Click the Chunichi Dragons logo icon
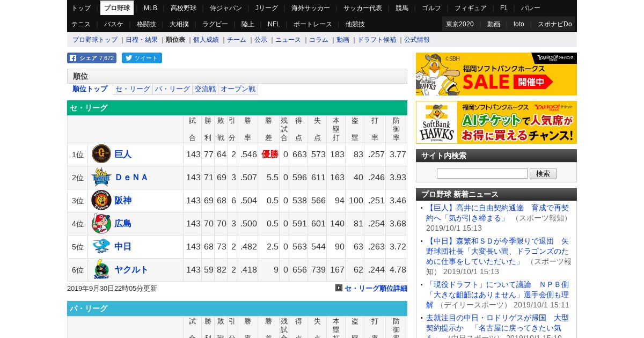 pyautogui.click(x=101, y=246)
